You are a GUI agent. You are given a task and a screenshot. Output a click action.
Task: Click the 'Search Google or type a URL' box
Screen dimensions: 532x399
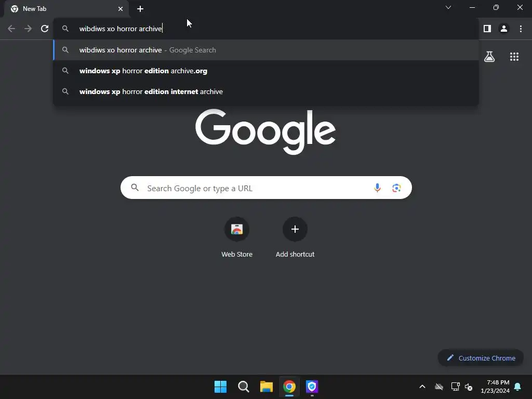coord(266,188)
